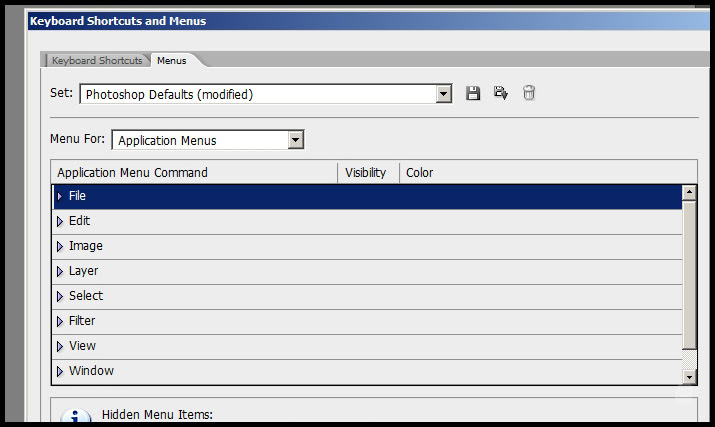Expand the Filter menu row
715x427 pixels.
[60, 322]
